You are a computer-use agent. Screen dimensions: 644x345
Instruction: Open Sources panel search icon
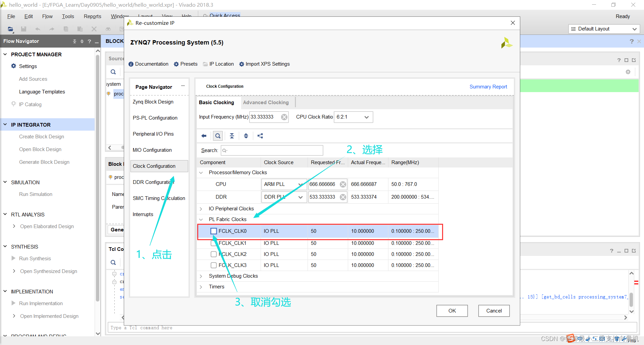[113, 72]
